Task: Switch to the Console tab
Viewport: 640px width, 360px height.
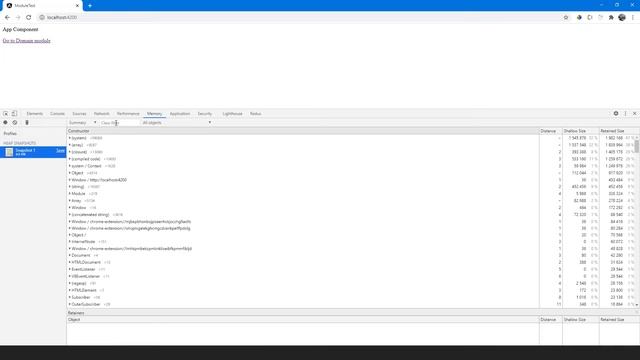Action: [58, 113]
